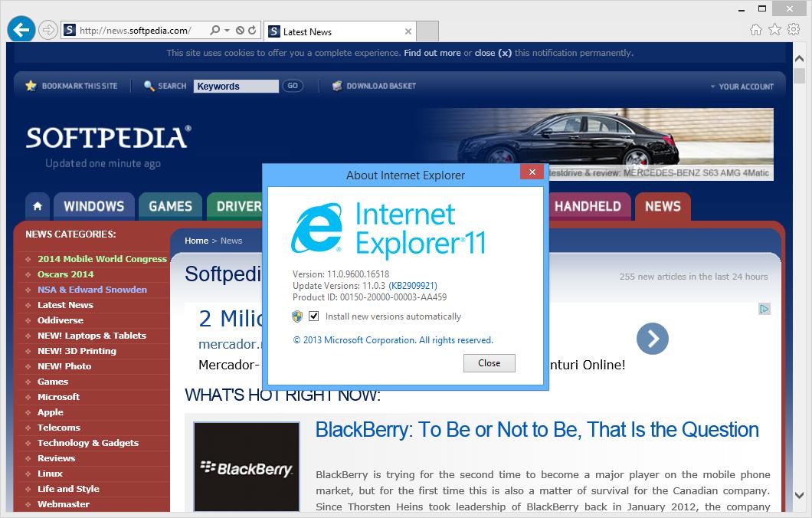This screenshot has width=812, height=518.
Task: Open Games news category in sidebar
Action: click(53, 382)
